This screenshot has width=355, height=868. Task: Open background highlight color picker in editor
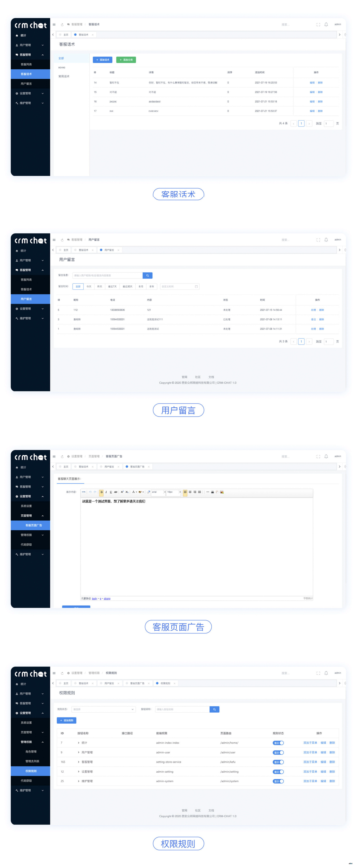click(x=141, y=492)
